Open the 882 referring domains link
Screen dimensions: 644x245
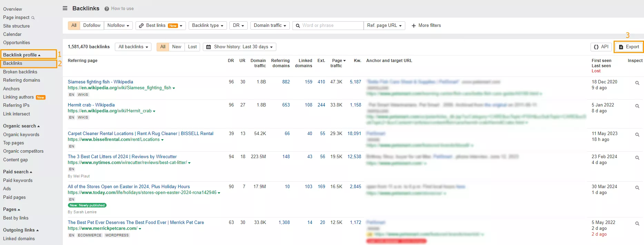[x=286, y=82]
